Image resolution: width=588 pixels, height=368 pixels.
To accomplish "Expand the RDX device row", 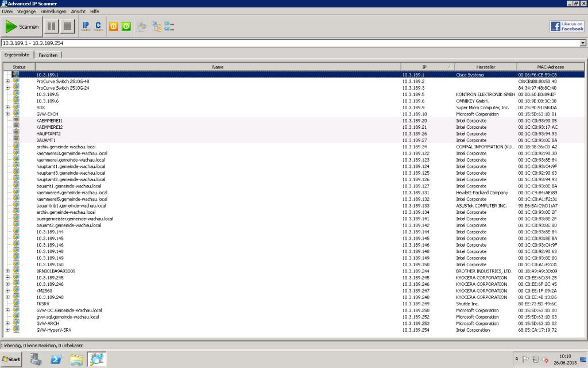I will click(7, 108).
